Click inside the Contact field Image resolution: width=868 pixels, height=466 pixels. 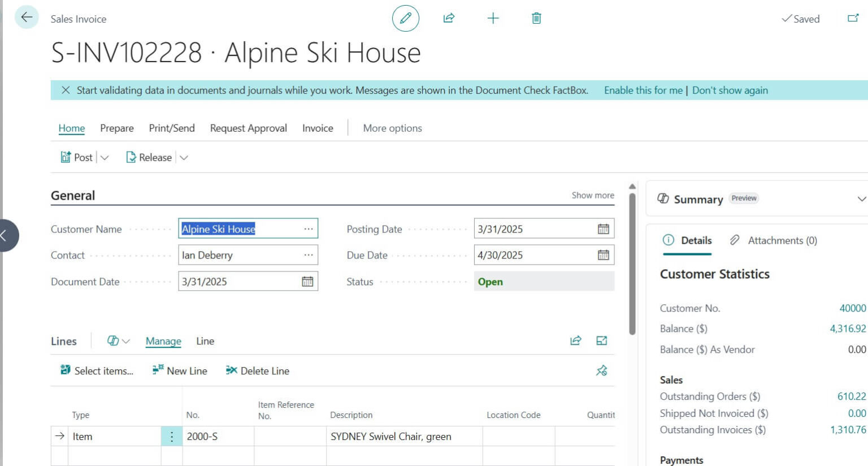coord(237,255)
